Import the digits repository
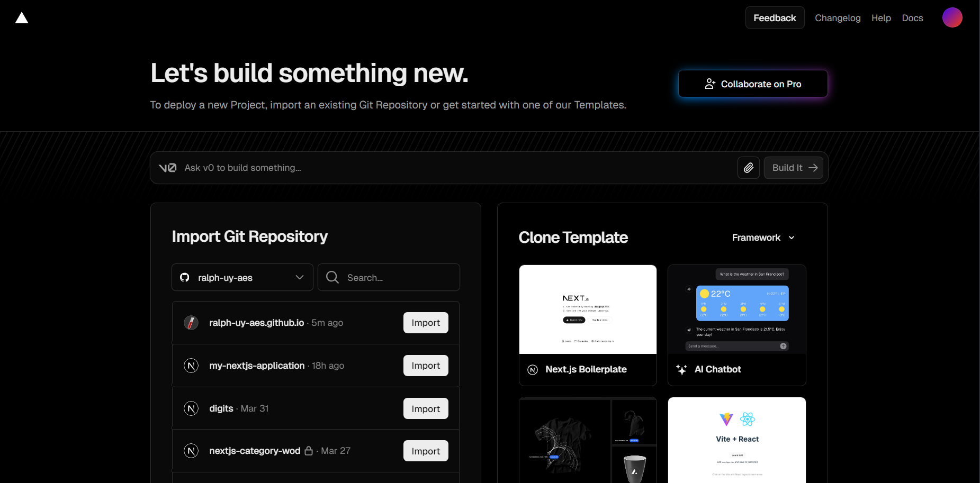Screen dimensions: 980x483 point(425,408)
